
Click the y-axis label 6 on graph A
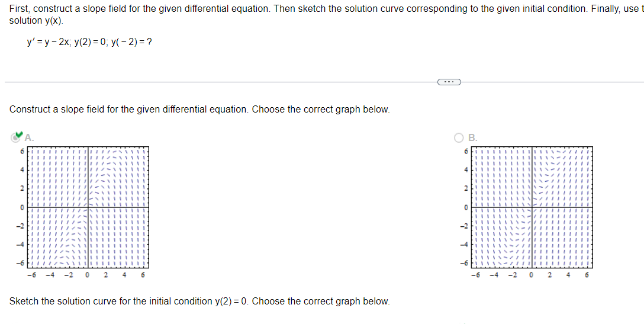22,151
